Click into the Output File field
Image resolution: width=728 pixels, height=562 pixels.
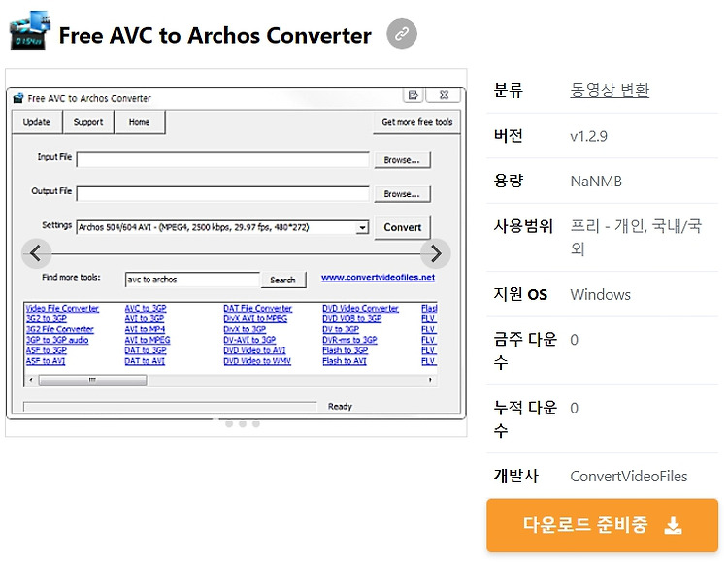(x=223, y=193)
